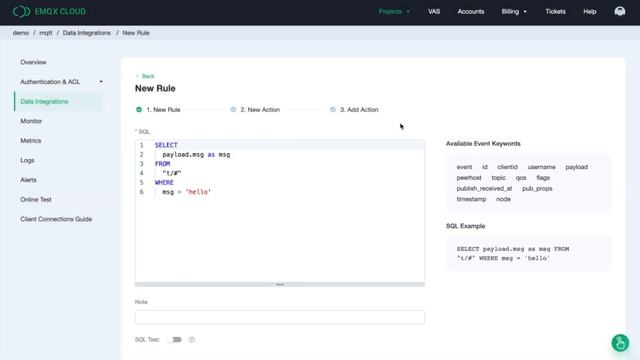Click Data Integrations breadcrumb link
This screenshot has width=640, height=360.
click(x=87, y=33)
